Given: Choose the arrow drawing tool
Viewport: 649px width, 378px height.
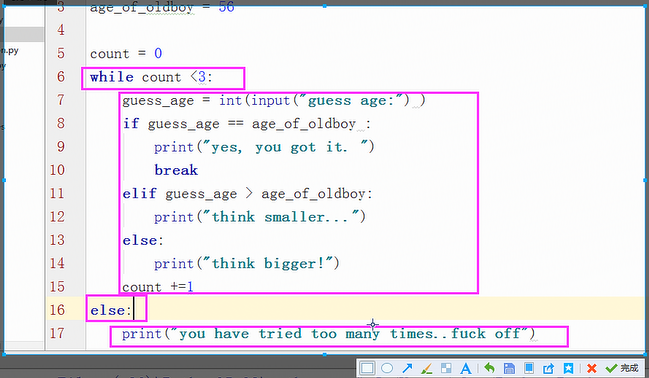Looking at the screenshot, I should [407, 368].
